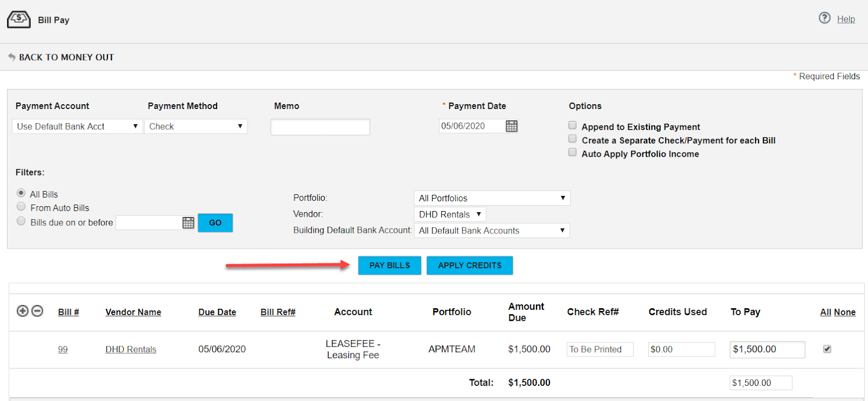Enable Auto Apply Portfolio Income

point(572,152)
